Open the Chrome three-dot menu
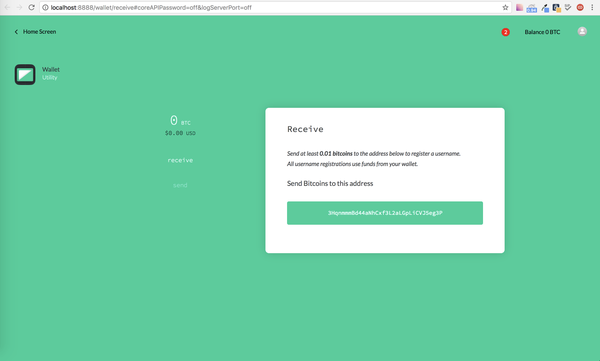This screenshot has width=600, height=361. (x=592, y=7)
